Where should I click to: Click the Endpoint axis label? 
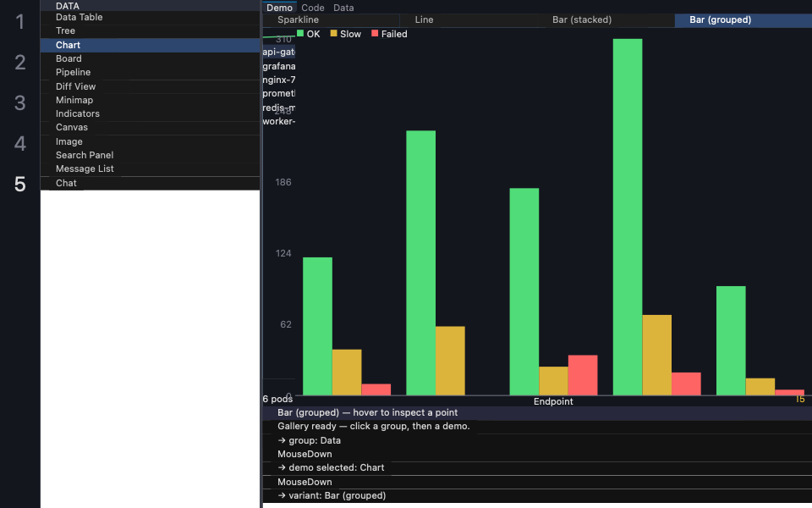point(553,401)
